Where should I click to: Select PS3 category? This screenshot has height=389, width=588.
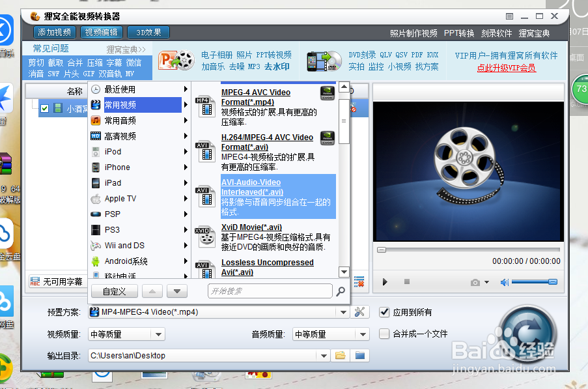pos(139,229)
